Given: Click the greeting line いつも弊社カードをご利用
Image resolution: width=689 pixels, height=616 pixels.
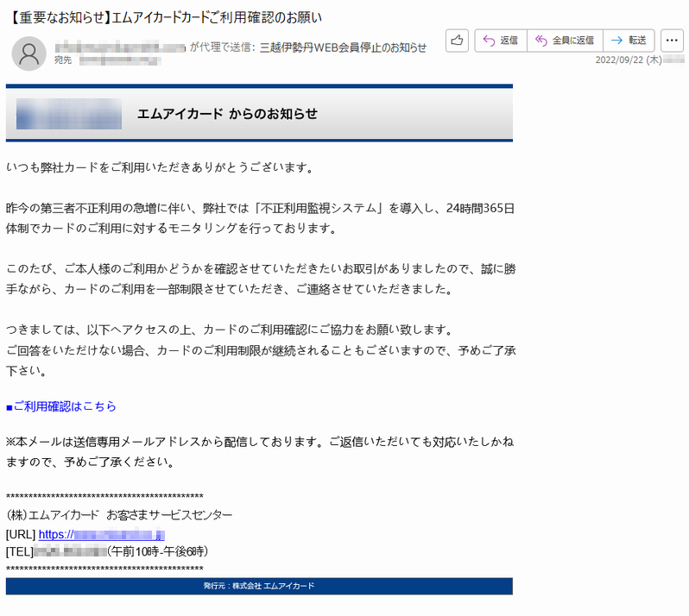Looking at the screenshot, I should tap(160, 167).
